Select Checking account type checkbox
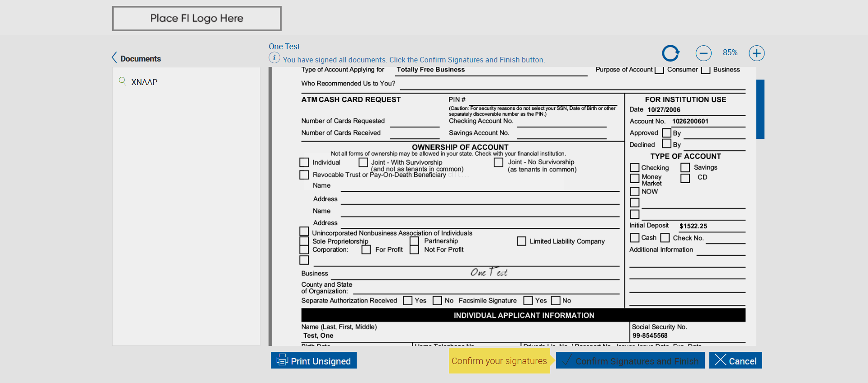This screenshot has width=868, height=383. click(635, 168)
